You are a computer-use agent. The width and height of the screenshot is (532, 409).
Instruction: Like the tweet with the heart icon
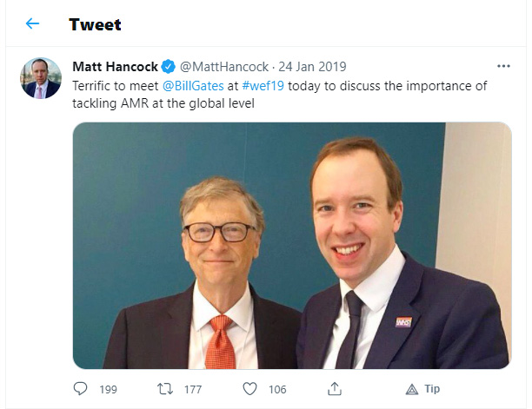pyautogui.click(x=250, y=389)
